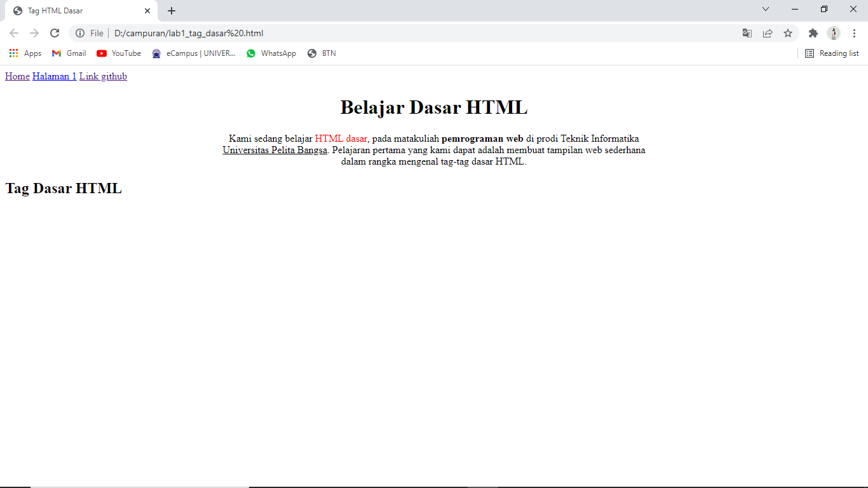Open the YouTube bookmark
The height and width of the screenshot is (488, 868).
point(118,53)
